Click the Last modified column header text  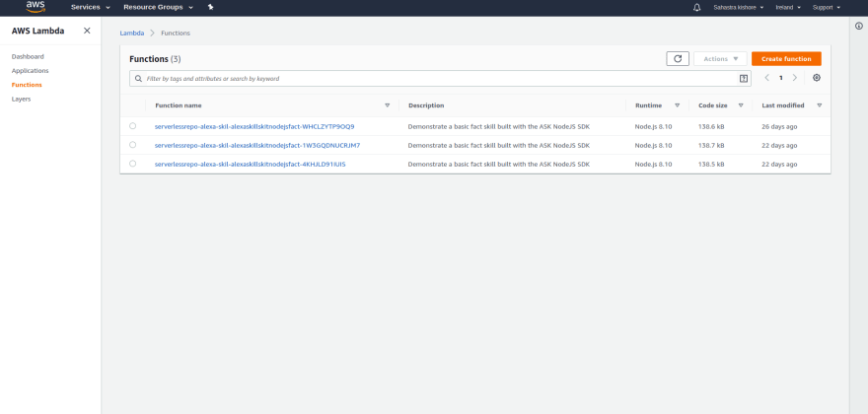coord(783,105)
